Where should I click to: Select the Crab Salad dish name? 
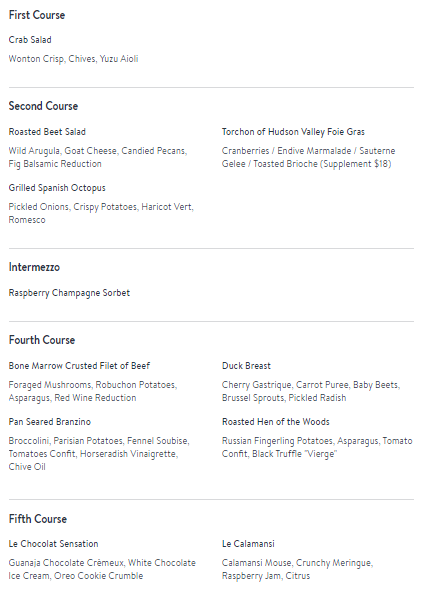(30, 40)
